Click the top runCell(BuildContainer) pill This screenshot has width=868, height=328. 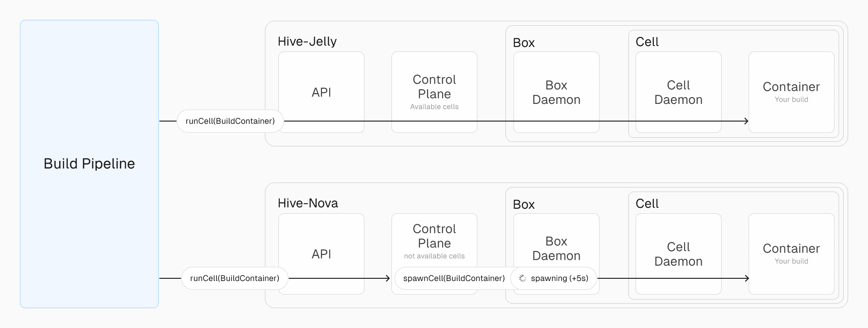click(230, 121)
